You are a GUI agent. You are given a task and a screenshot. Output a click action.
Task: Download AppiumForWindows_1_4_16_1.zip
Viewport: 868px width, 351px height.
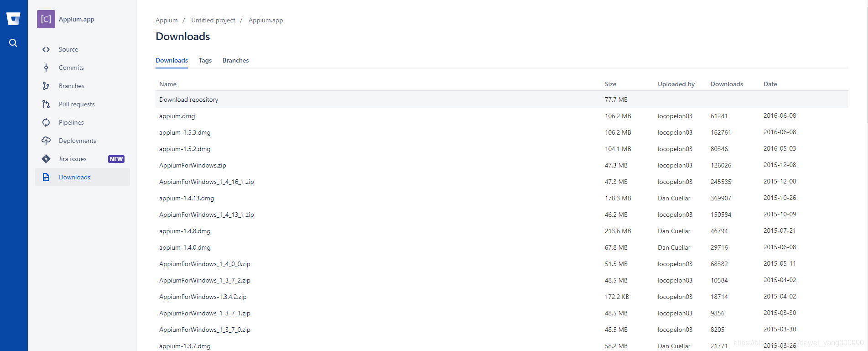coord(207,182)
